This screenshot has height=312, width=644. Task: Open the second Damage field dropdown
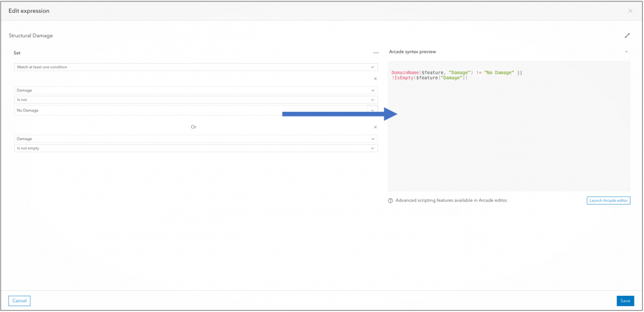point(196,139)
